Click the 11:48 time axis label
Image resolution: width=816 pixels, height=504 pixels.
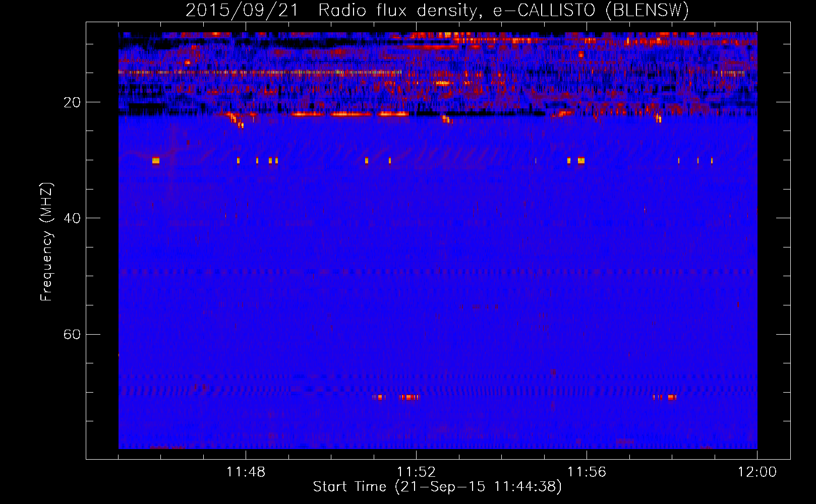246,472
